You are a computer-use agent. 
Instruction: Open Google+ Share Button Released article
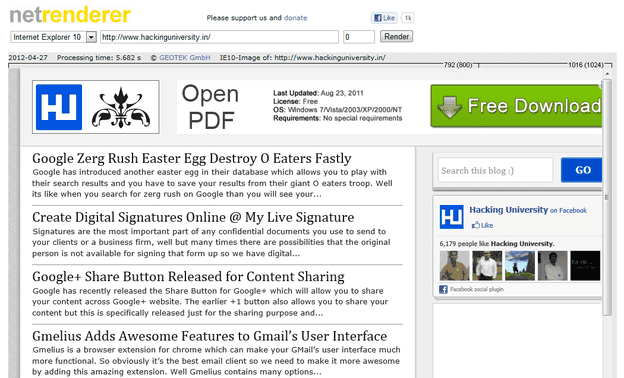coord(188,277)
